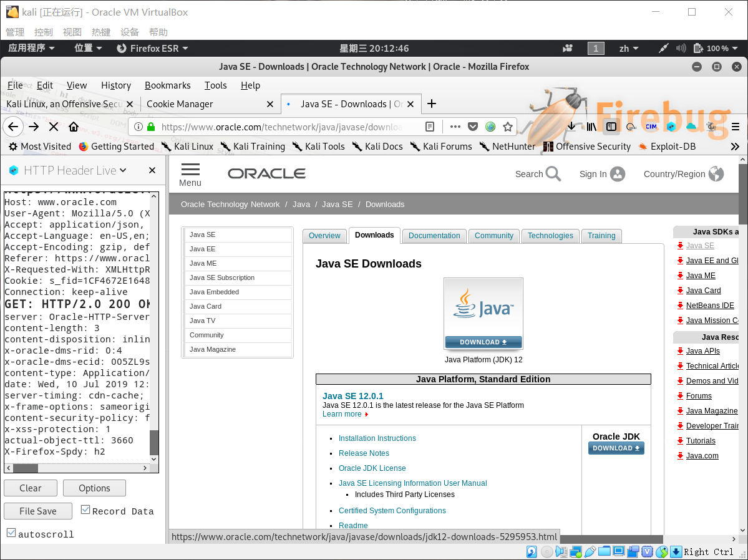Open HTTP Header Live toolbar icon
The height and width of the screenshot is (560, 748).
pos(671,127)
